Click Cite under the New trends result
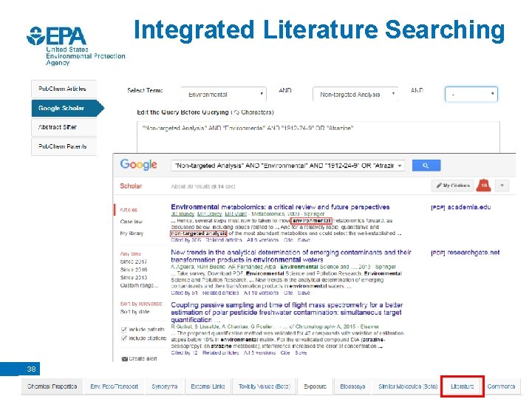The image size is (532, 399). click(x=288, y=293)
